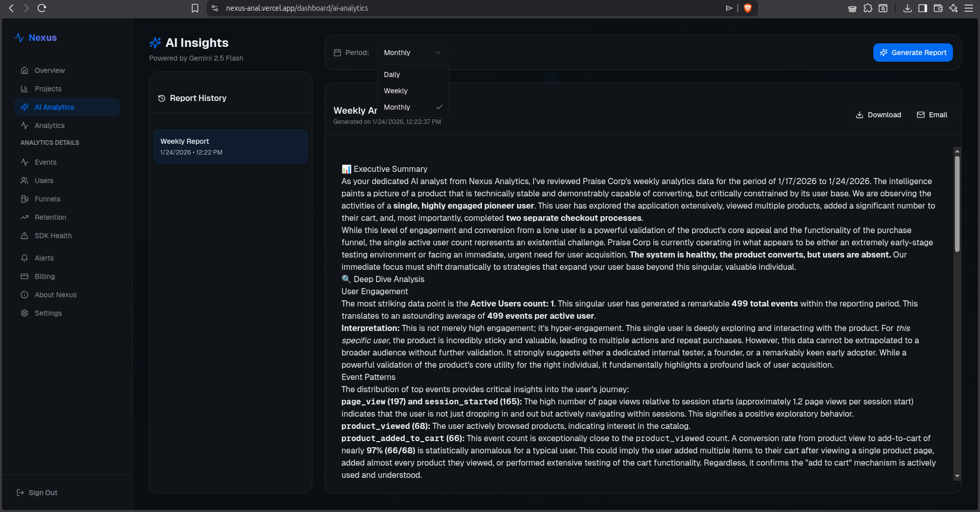Viewport: 980px width, 512px height.
Task: Open the Brave wallet icon
Action: [x=938, y=8]
